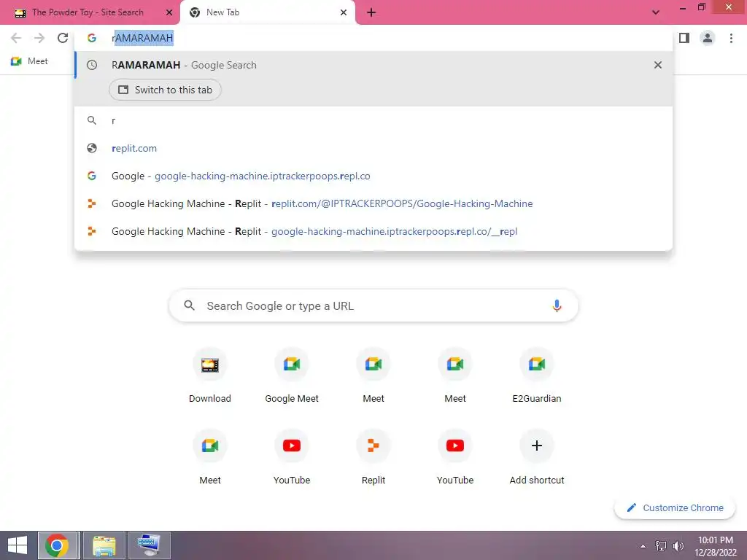Open the profile avatar icon

click(x=708, y=38)
